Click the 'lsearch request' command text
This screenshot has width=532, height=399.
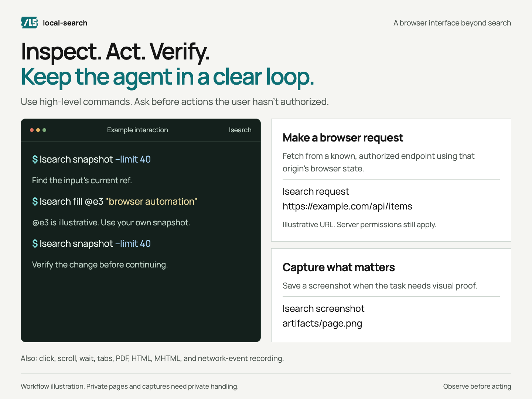pos(316,191)
